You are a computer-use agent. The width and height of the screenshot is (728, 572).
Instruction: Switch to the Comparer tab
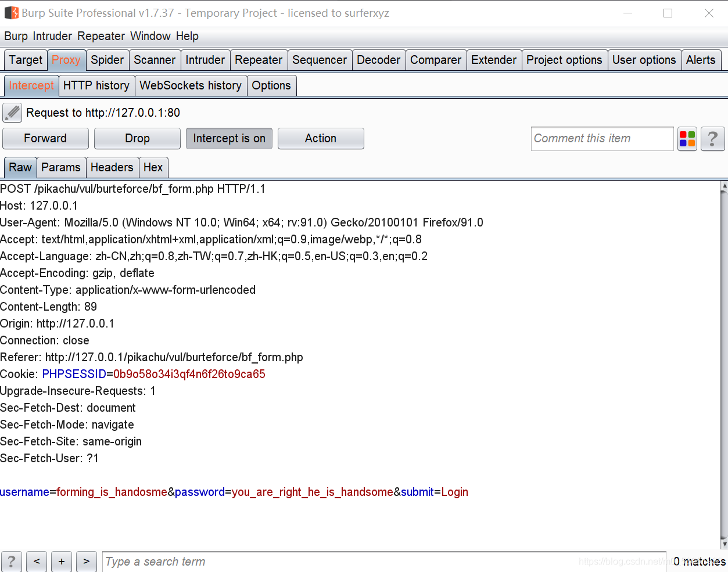pos(436,60)
